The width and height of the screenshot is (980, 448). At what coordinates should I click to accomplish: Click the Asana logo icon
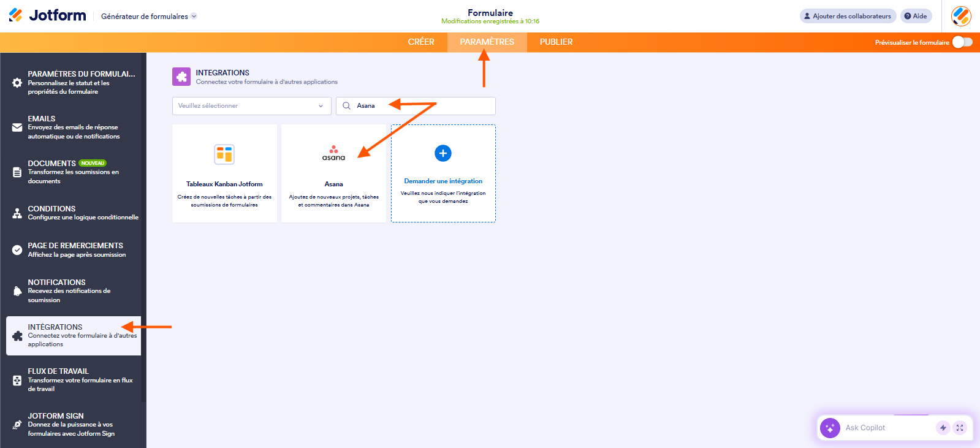point(333,153)
